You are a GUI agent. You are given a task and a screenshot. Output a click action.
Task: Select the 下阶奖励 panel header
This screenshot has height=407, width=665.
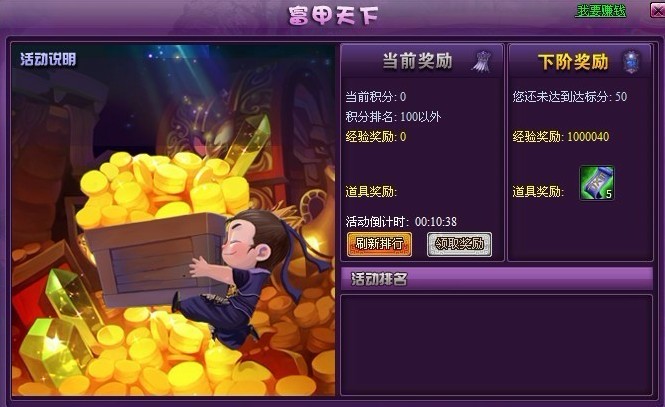(580, 61)
